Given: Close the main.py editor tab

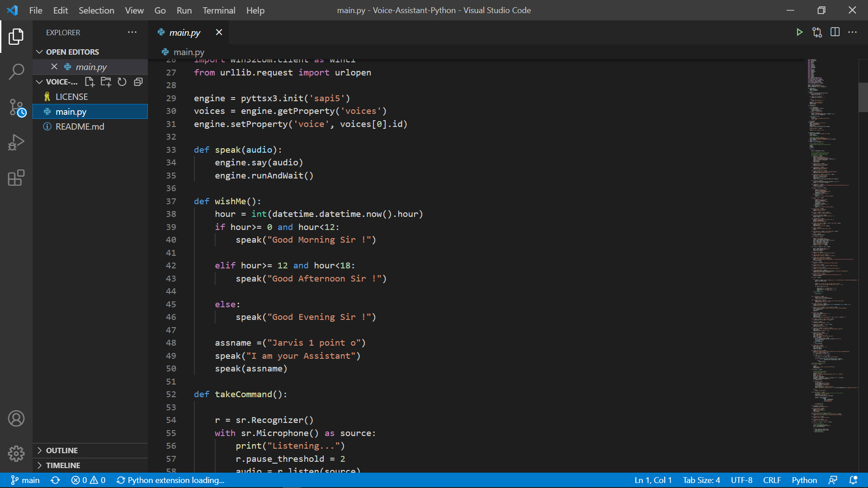Looking at the screenshot, I should tap(219, 32).
